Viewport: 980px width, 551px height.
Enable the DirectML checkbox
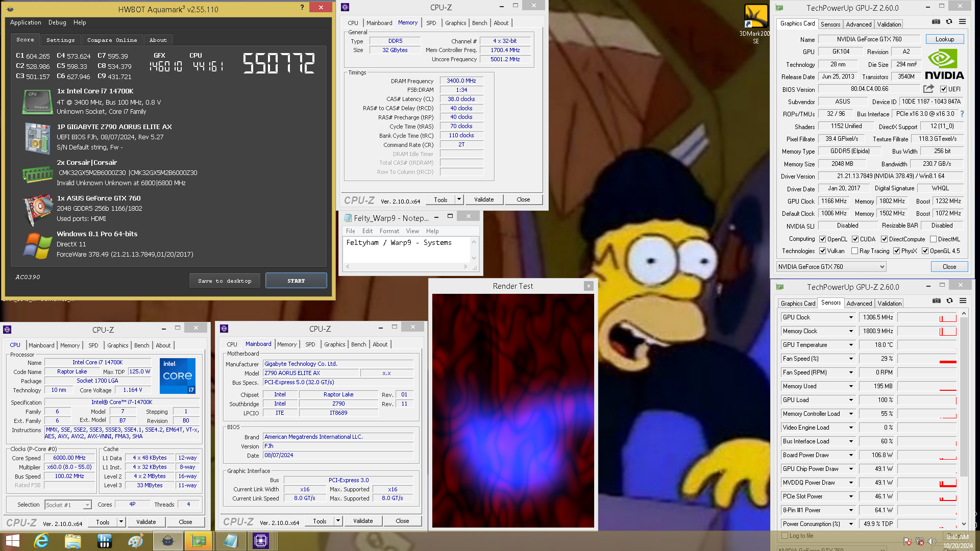tap(933, 239)
